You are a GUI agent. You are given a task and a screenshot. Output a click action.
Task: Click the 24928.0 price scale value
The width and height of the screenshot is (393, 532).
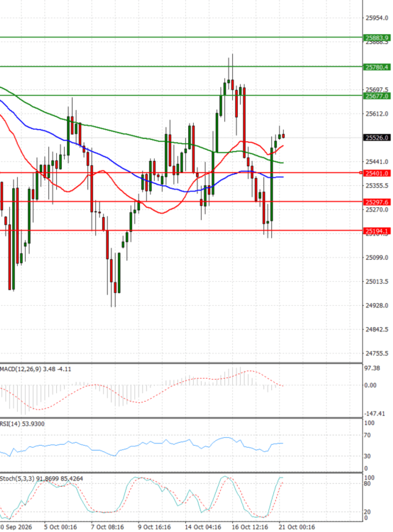pos(376,306)
